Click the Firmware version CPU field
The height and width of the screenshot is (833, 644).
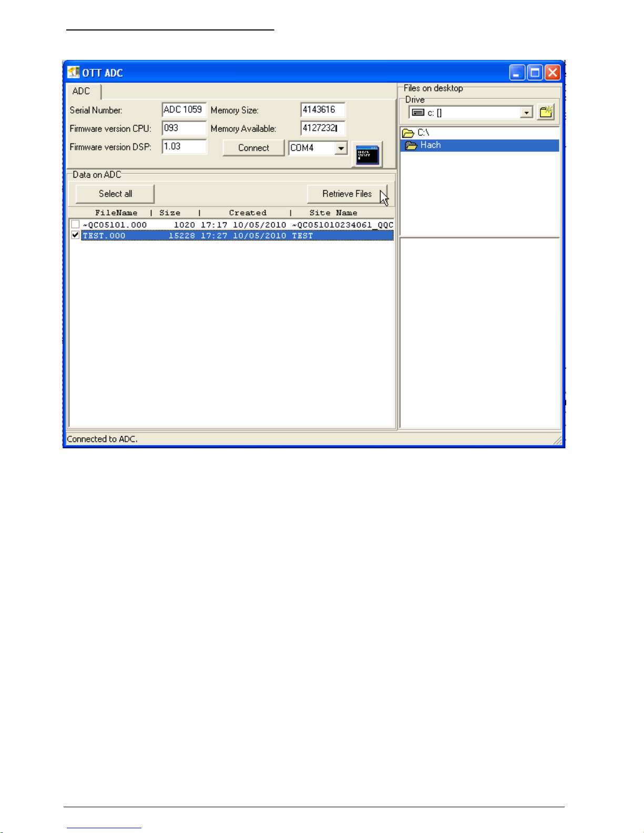pos(184,128)
